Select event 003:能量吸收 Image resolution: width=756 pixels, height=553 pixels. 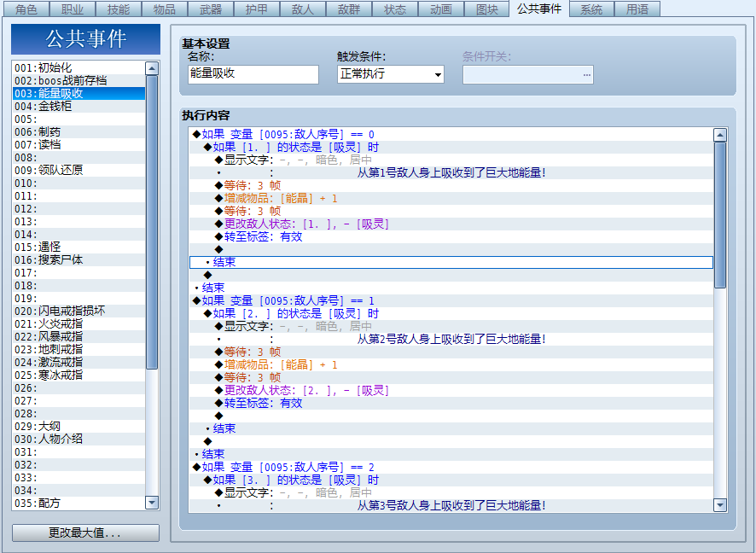79,94
